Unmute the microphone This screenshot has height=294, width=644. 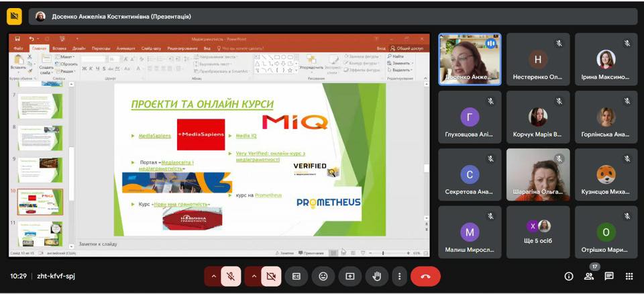click(231, 277)
